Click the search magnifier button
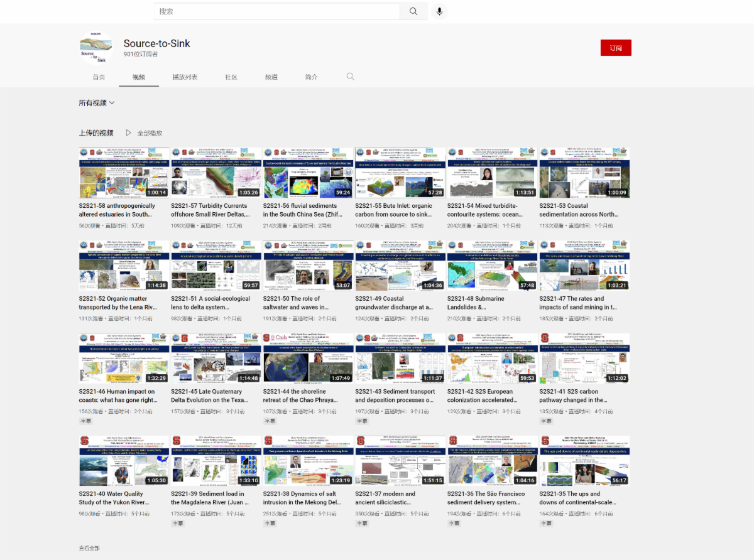The image size is (754, 560). coord(413,11)
